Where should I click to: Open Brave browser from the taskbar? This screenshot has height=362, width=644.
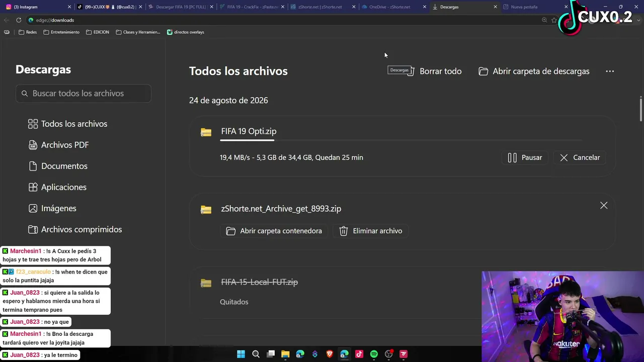pos(330,354)
